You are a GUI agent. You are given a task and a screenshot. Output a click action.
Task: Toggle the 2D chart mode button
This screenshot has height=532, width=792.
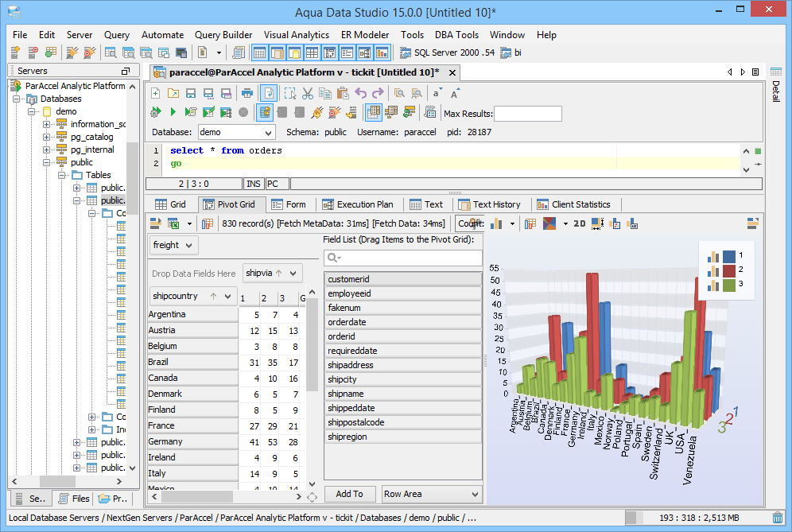tap(580, 223)
